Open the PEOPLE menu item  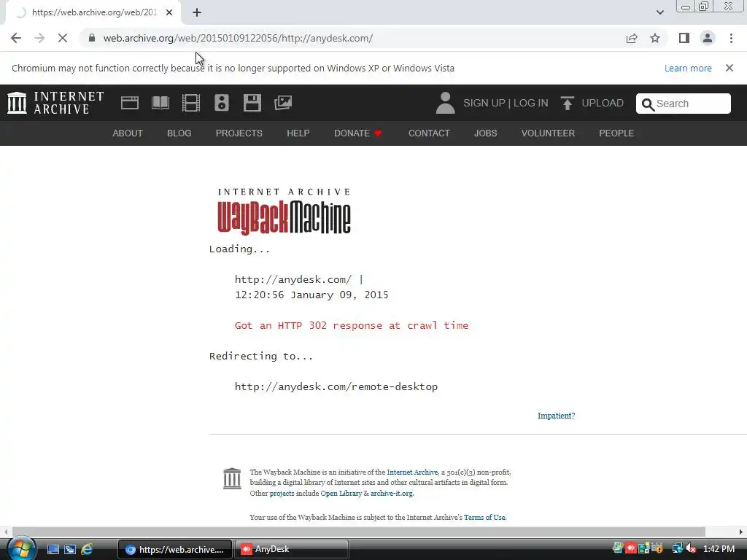pyautogui.click(x=616, y=133)
